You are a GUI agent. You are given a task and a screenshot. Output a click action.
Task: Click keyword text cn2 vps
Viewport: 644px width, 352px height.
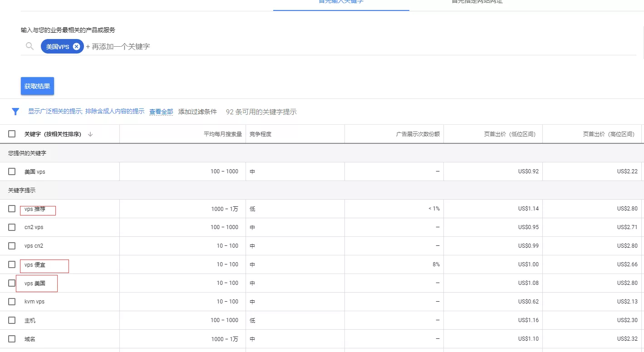click(34, 227)
